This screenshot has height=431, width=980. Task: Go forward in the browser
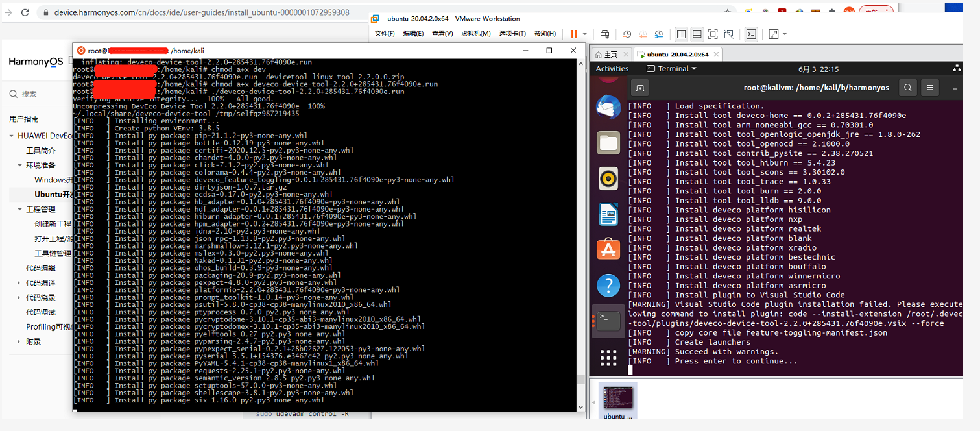tap(7, 12)
